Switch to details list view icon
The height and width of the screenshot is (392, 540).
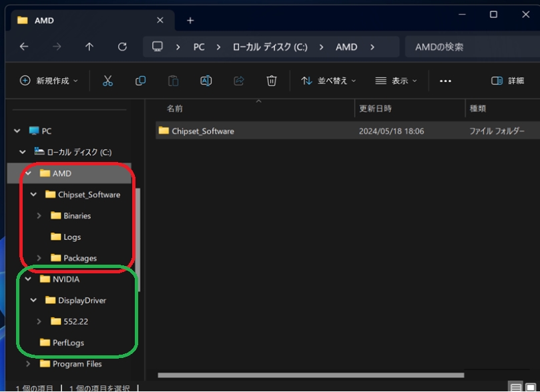[x=515, y=388]
